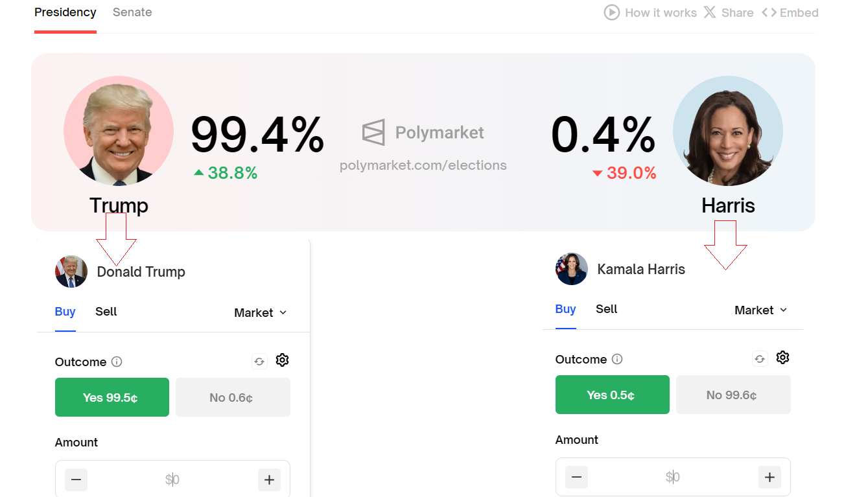Click Outcome info icon in Kamala Harris panel
The height and width of the screenshot is (497, 868).
point(617,359)
